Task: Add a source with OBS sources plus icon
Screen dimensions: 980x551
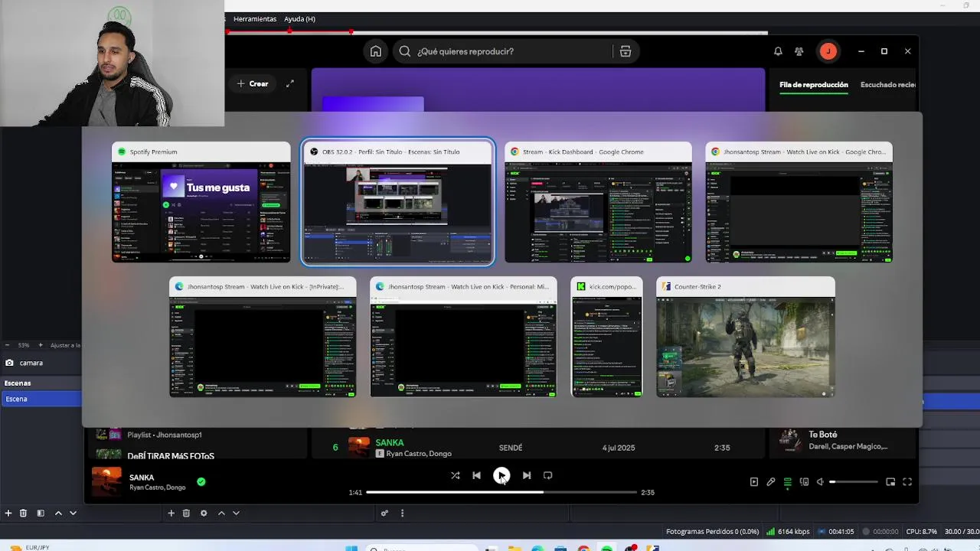Action: point(171,513)
